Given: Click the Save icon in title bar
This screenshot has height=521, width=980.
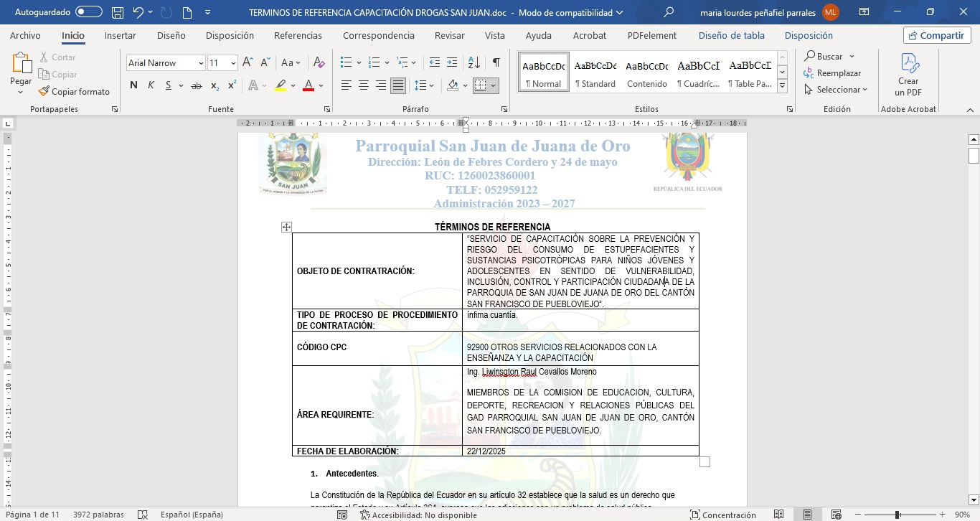Looking at the screenshot, I should tap(117, 12).
